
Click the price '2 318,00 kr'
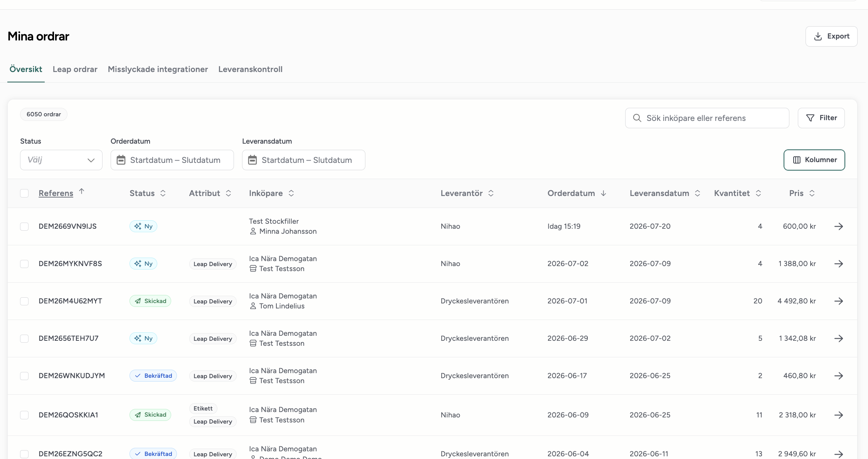pyautogui.click(x=797, y=415)
